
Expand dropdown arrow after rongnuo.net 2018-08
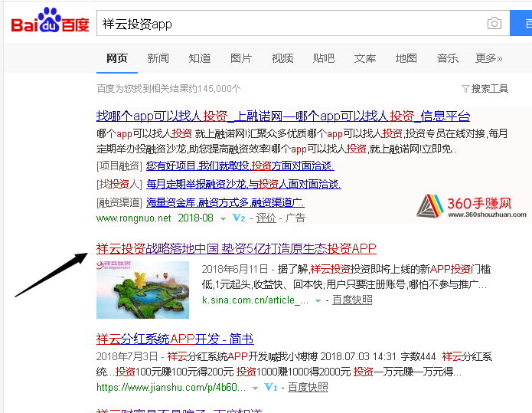tap(223, 218)
